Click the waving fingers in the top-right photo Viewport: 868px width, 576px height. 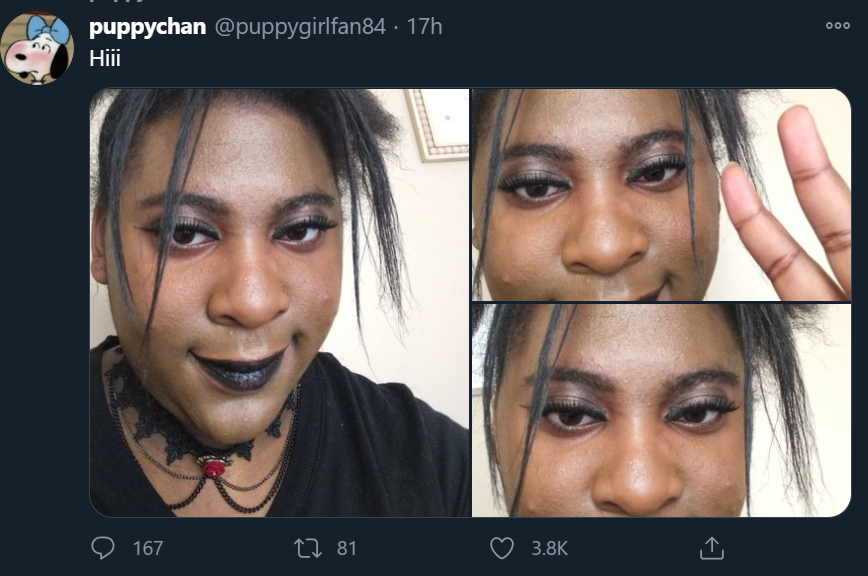point(788,205)
